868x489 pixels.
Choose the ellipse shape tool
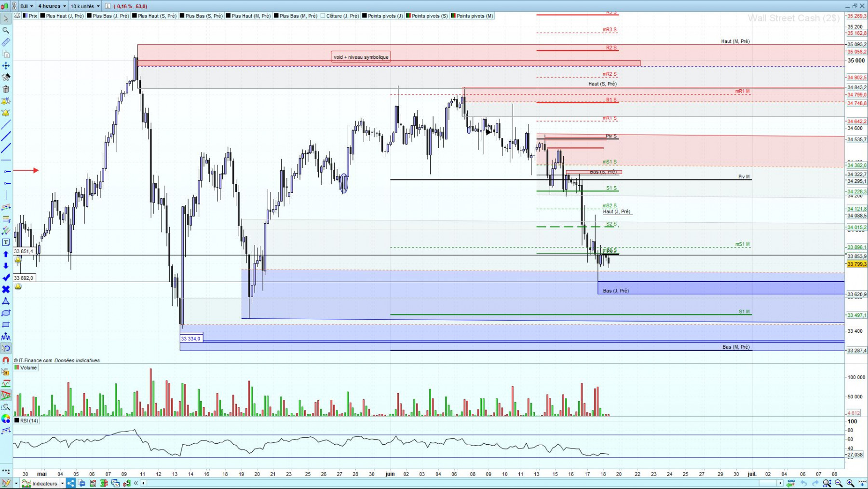6,313
